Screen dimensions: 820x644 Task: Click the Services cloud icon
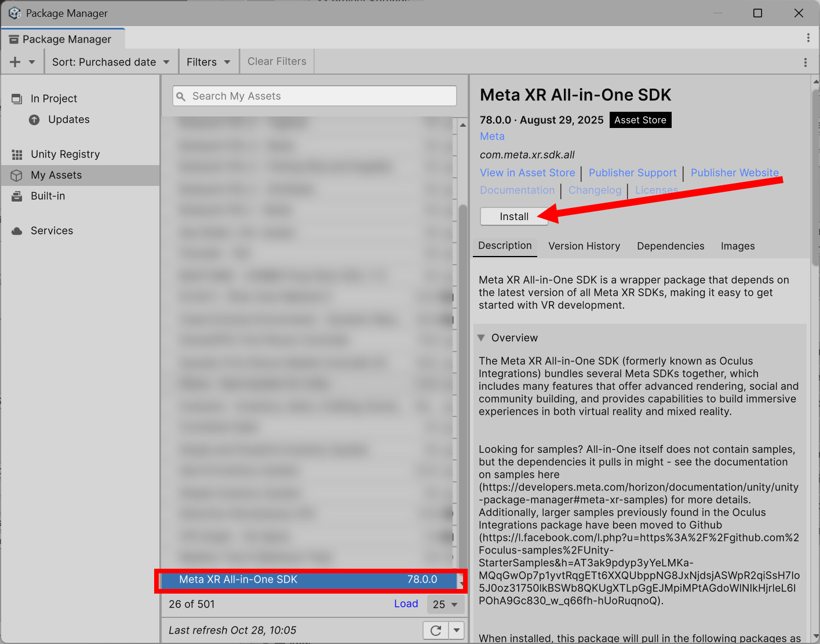17,231
